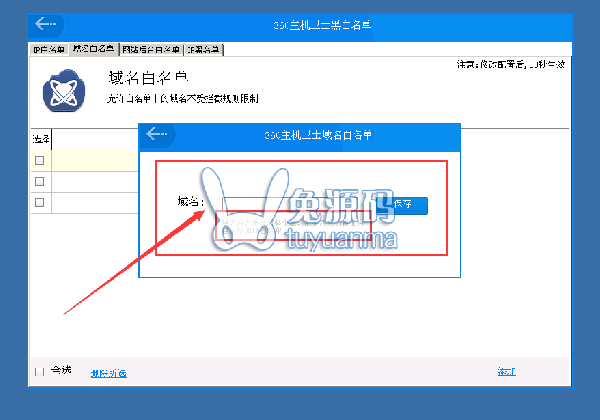Tick checkbox in the second table row
600x420 pixels.
pos(39,181)
